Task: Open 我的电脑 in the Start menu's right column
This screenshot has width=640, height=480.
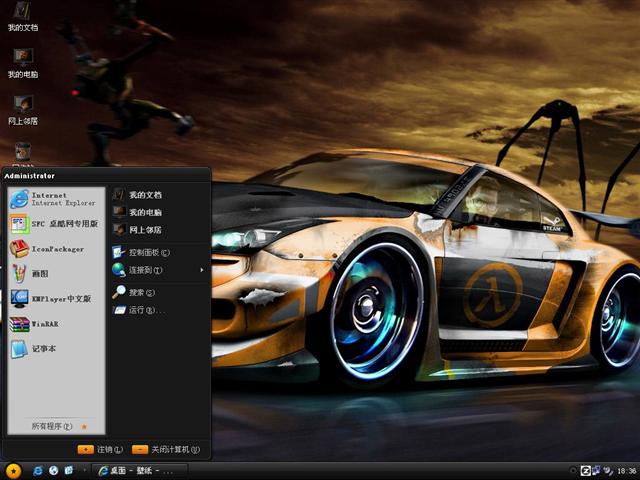Action: click(144, 212)
